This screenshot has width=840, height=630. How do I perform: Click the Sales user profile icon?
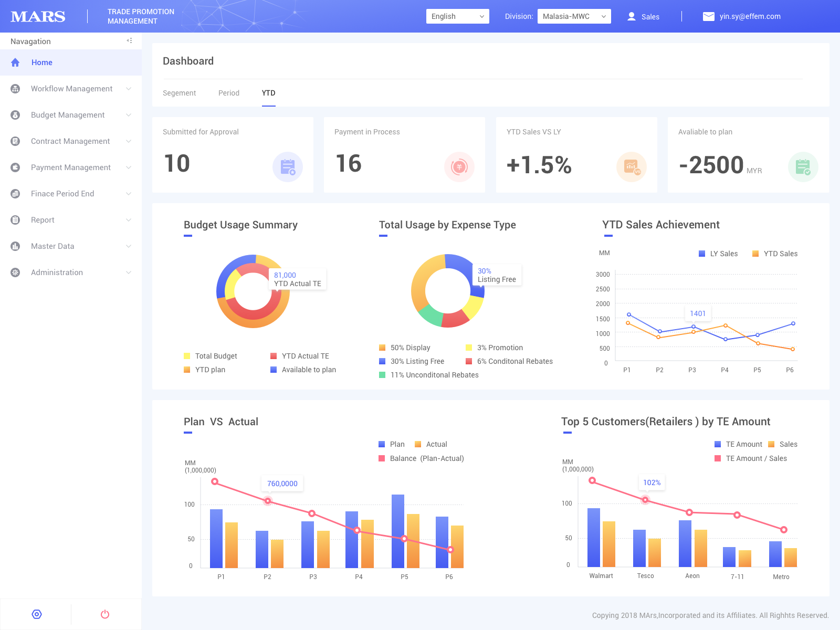[x=632, y=16]
